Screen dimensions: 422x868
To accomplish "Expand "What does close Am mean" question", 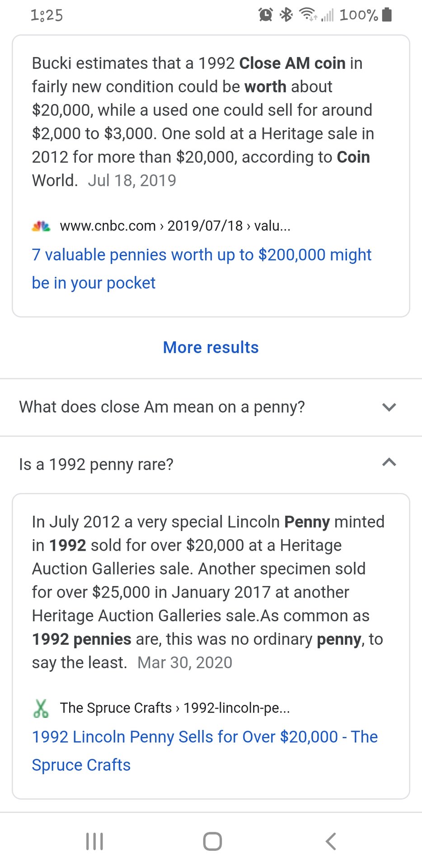I will 389,407.
